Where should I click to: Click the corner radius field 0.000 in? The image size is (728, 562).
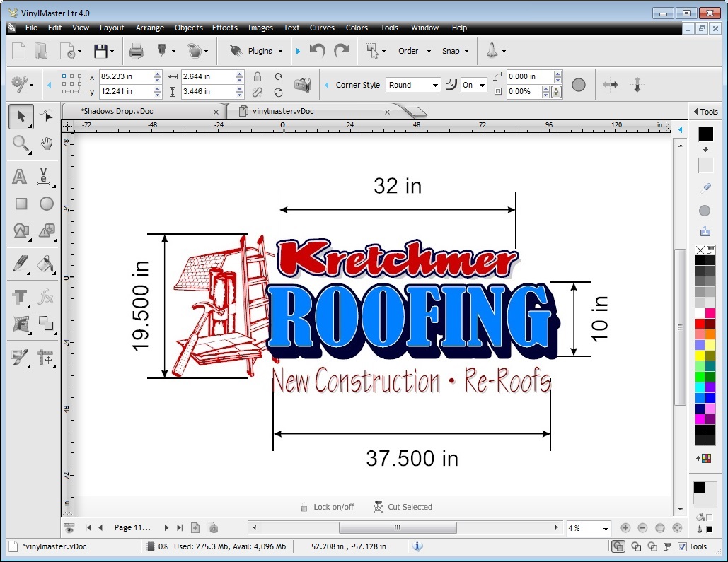(530, 76)
